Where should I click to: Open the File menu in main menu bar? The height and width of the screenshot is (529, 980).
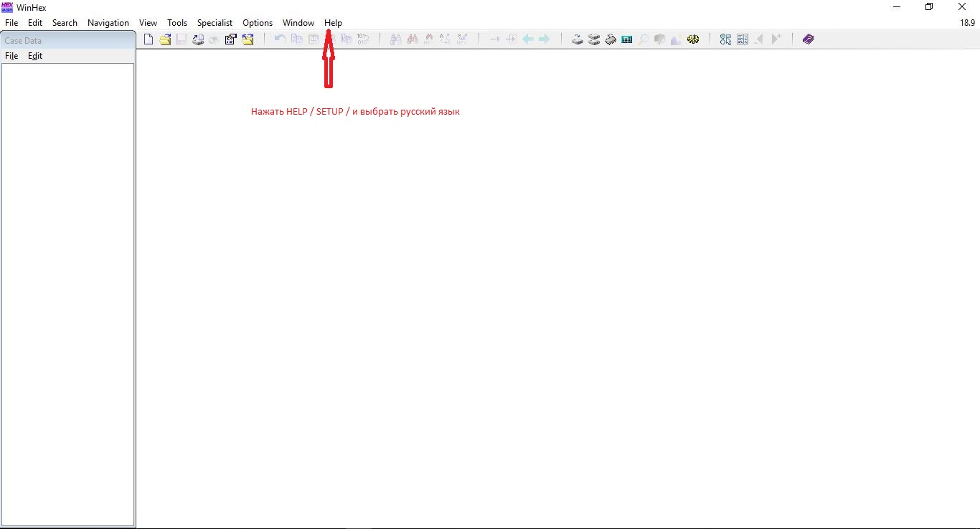pyautogui.click(x=11, y=23)
